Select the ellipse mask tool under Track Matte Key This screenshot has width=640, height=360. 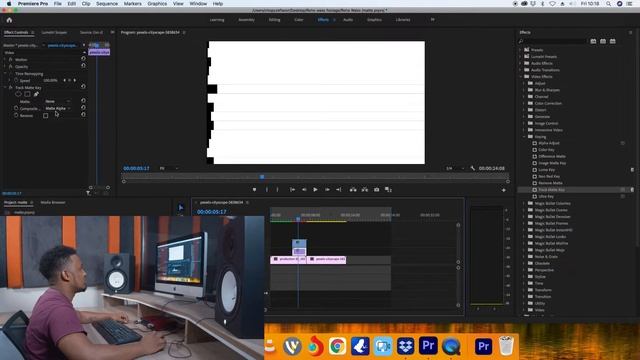[18, 94]
